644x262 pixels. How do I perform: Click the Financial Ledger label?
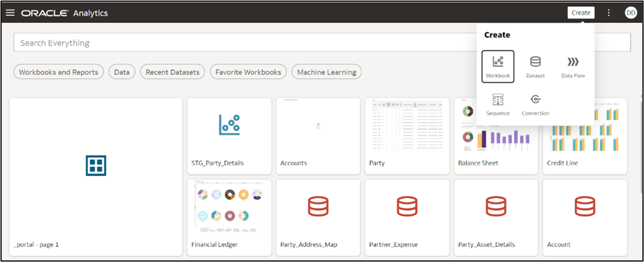(215, 245)
